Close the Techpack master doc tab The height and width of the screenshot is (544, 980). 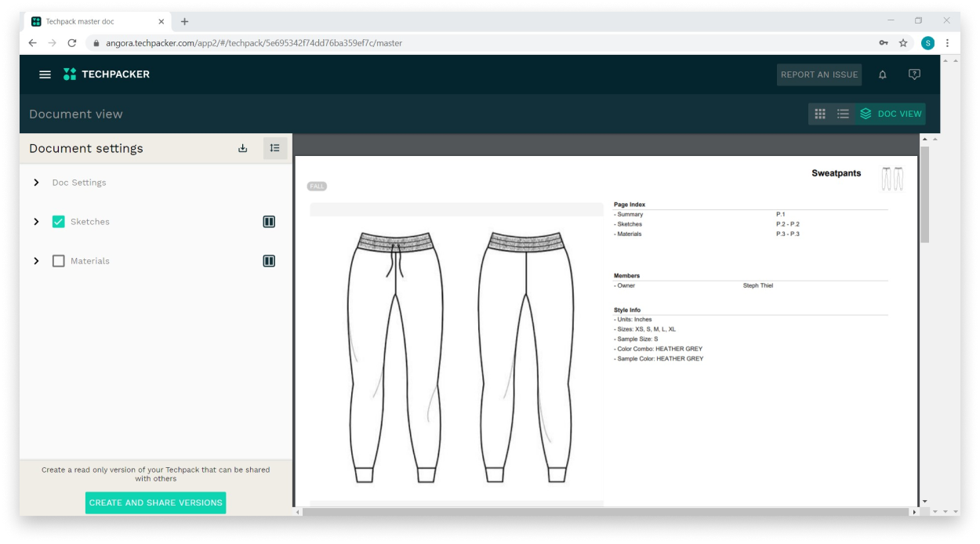pyautogui.click(x=162, y=21)
